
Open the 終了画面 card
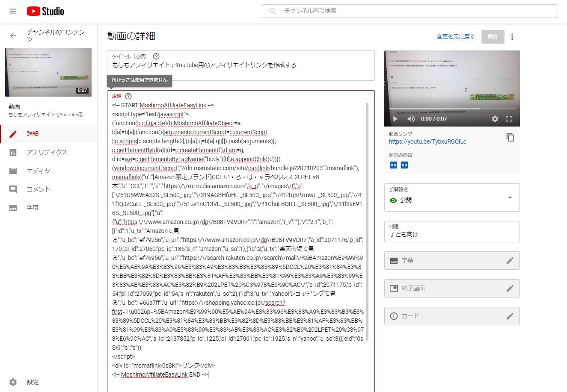click(x=452, y=289)
